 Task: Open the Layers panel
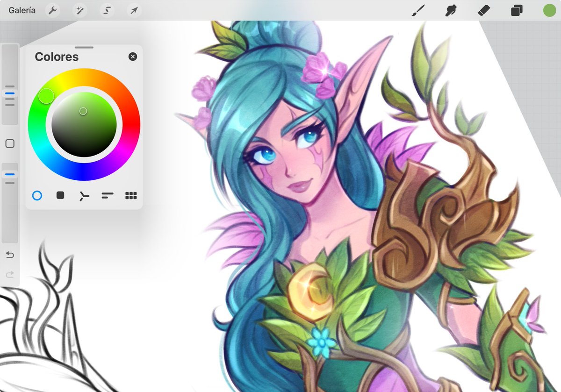517,10
